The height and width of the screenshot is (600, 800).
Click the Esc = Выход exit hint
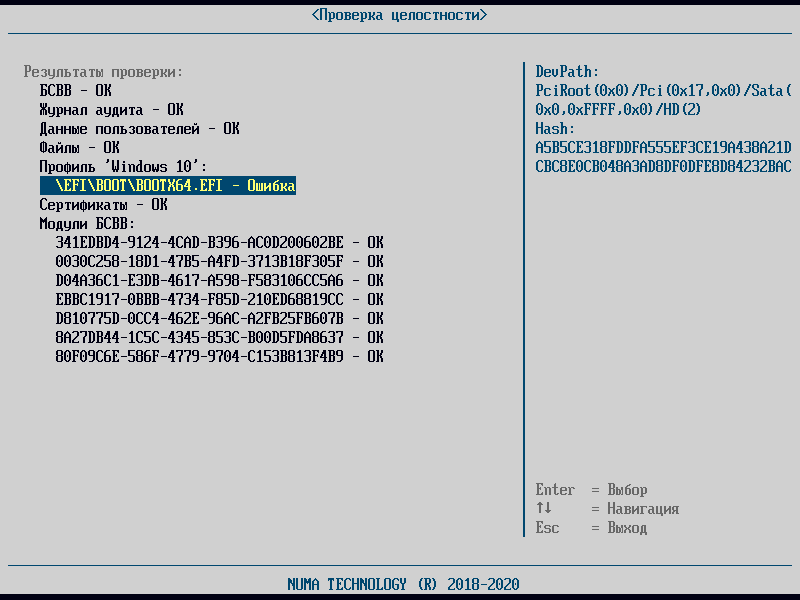pyautogui.click(x=591, y=528)
